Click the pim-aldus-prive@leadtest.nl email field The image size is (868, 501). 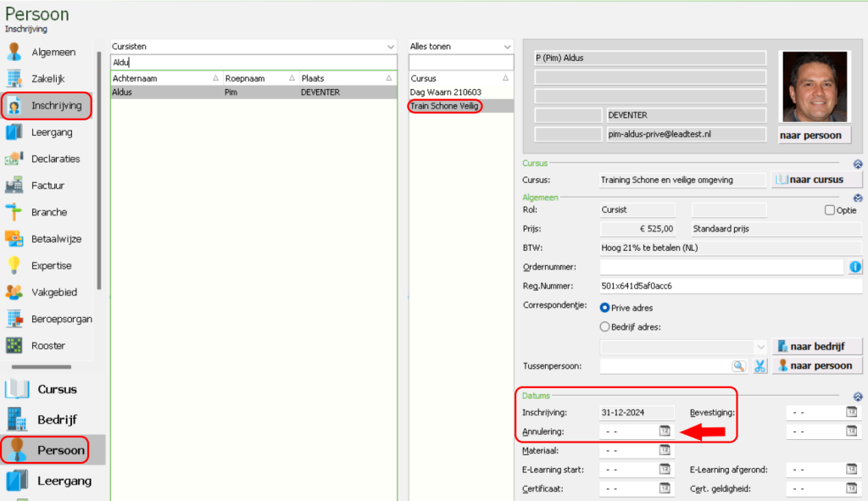pyautogui.click(x=687, y=134)
